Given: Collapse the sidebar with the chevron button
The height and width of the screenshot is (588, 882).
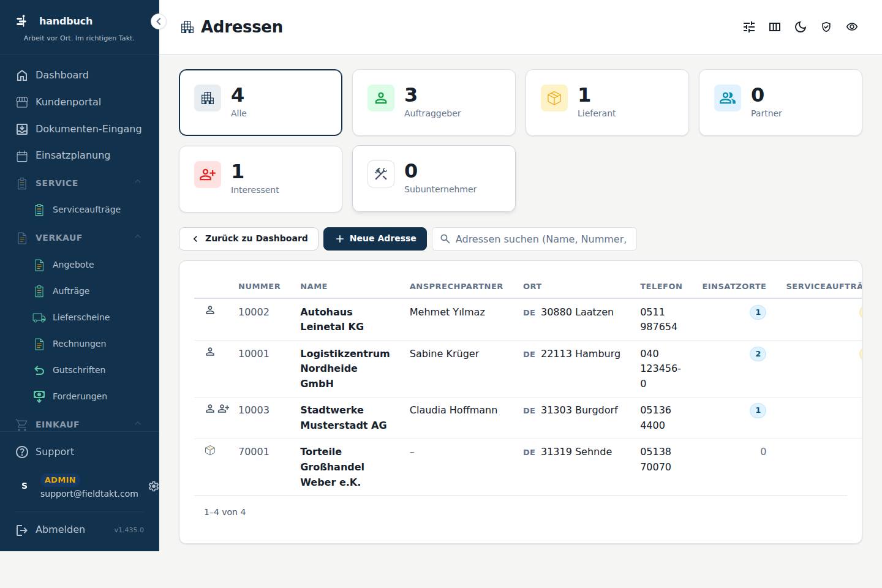Looking at the screenshot, I should (158, 21).
